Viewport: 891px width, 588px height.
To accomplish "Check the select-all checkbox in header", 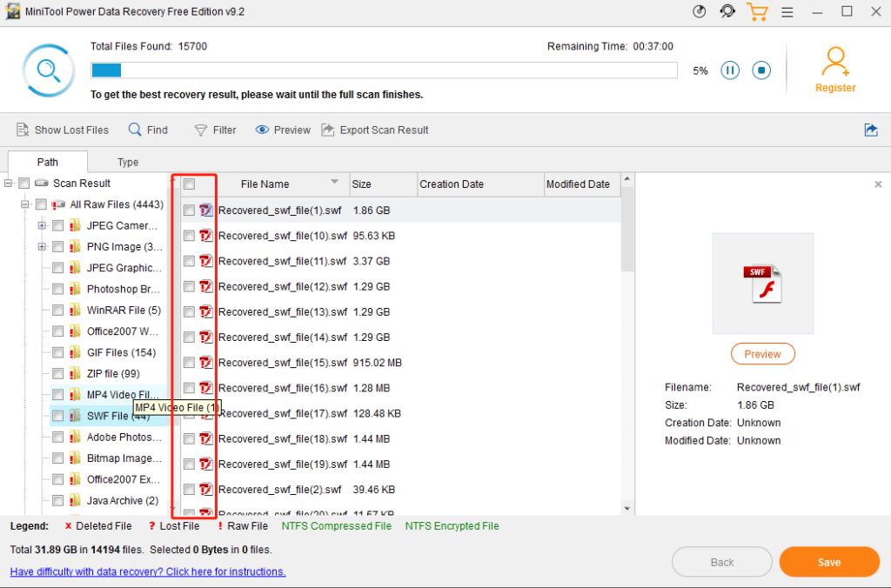I will pyautogui.click(x=188, y=184).
